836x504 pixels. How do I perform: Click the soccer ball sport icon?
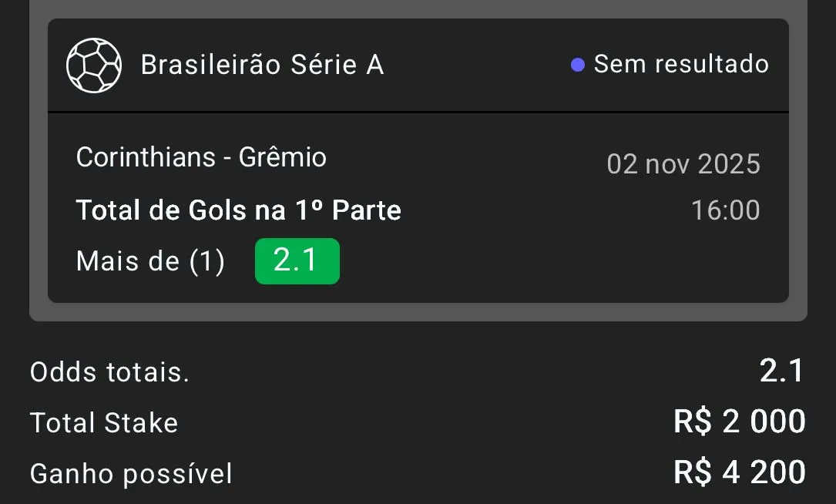click(94, 66)
